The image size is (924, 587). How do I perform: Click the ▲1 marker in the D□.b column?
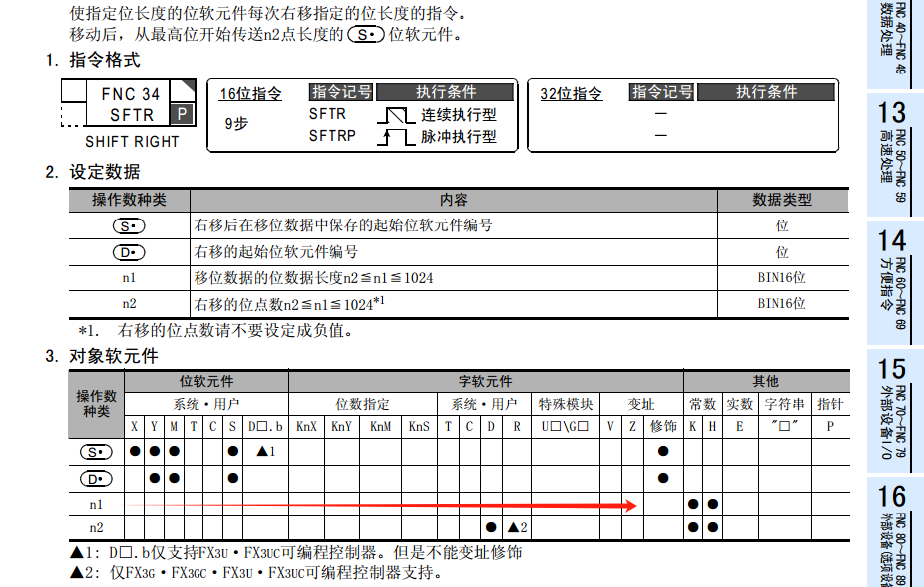(x=264, y=451)
